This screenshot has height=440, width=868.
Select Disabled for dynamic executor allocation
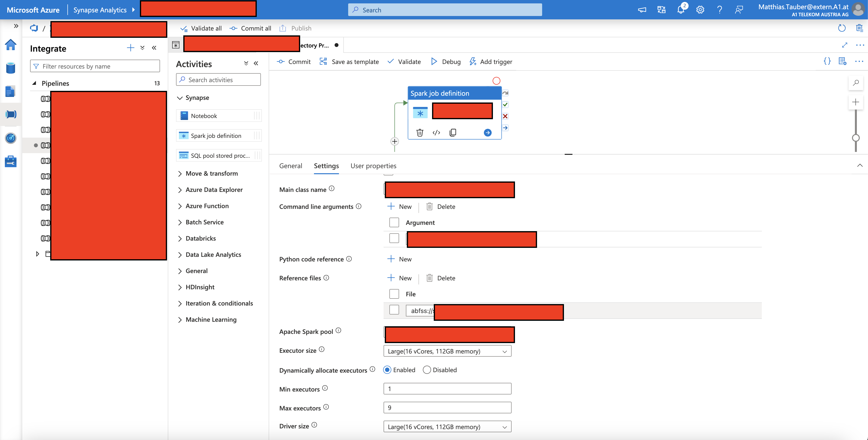pos(426,370)
